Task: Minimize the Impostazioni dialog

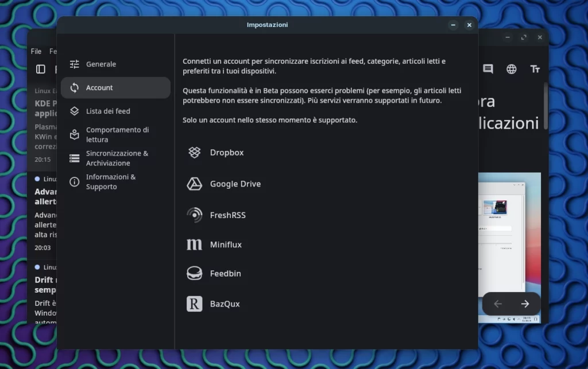Action: [x=453, y=25]
